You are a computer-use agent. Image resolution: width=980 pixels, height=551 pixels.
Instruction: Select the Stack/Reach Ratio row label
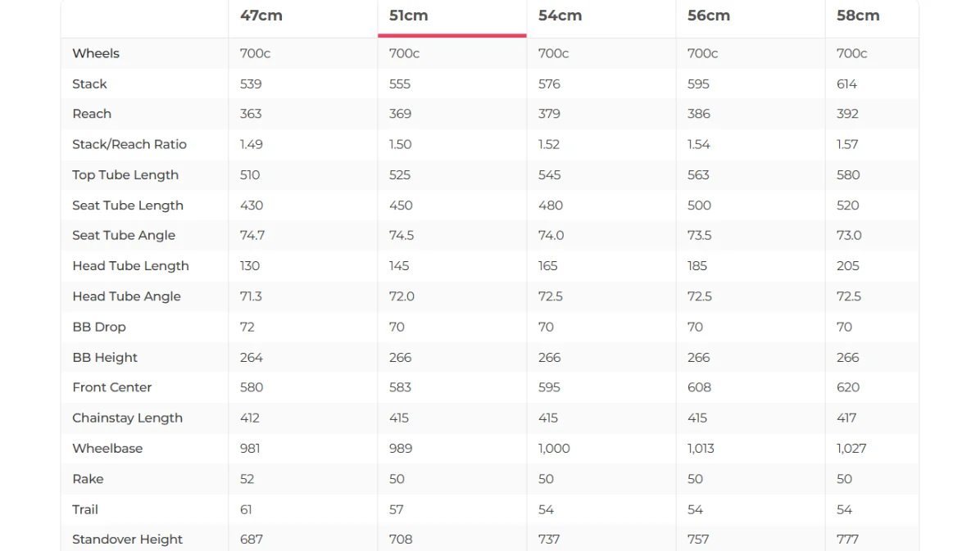click(x=129, y=144)
